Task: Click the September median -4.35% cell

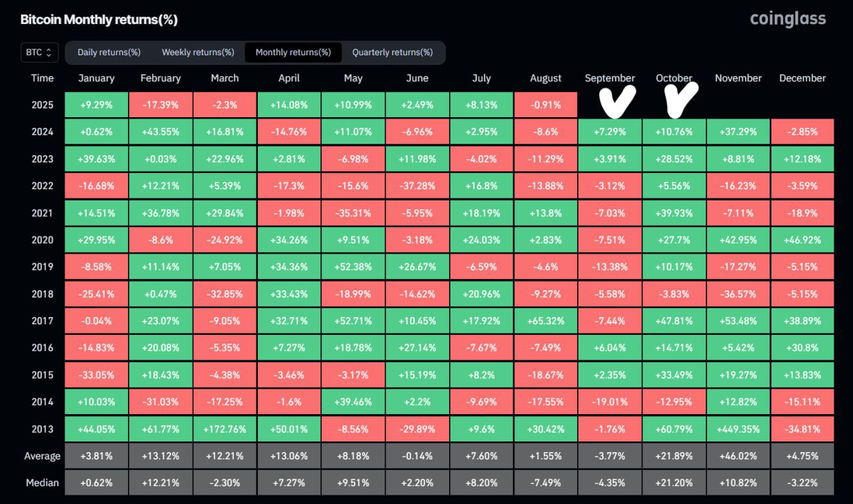Action: click(610, 483)
